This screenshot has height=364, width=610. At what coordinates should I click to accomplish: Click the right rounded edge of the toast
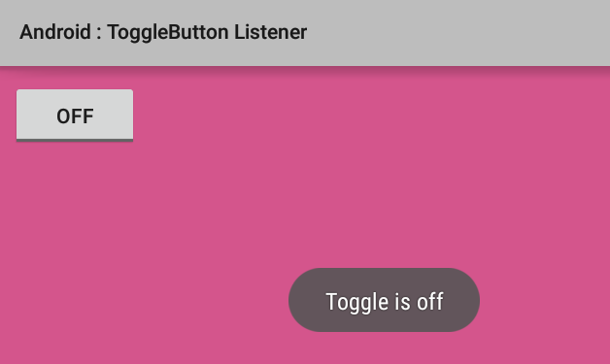click(x=470, y=300)
